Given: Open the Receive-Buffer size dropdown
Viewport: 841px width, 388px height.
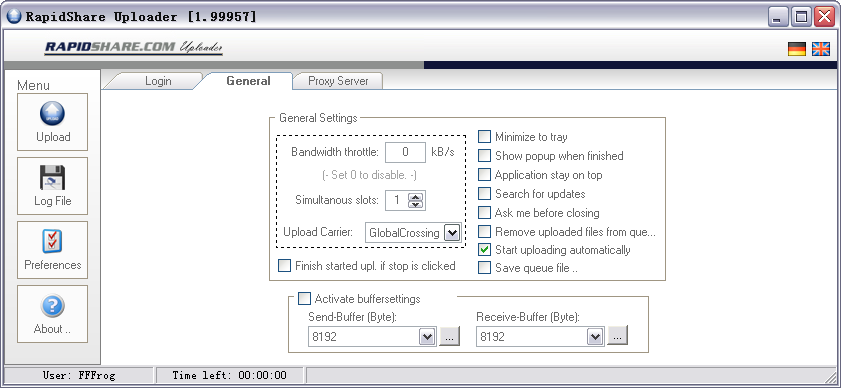Looking at the screenshot, I should (x=595, y=336).
